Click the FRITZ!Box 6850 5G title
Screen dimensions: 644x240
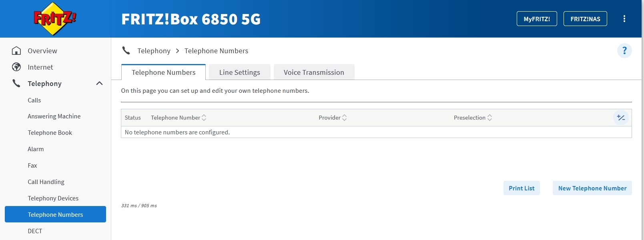pyautogui.click(x=191, y=19)
